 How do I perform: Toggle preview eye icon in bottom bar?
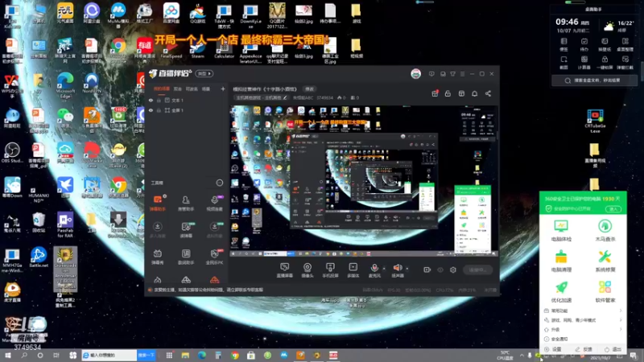point(440,269)
